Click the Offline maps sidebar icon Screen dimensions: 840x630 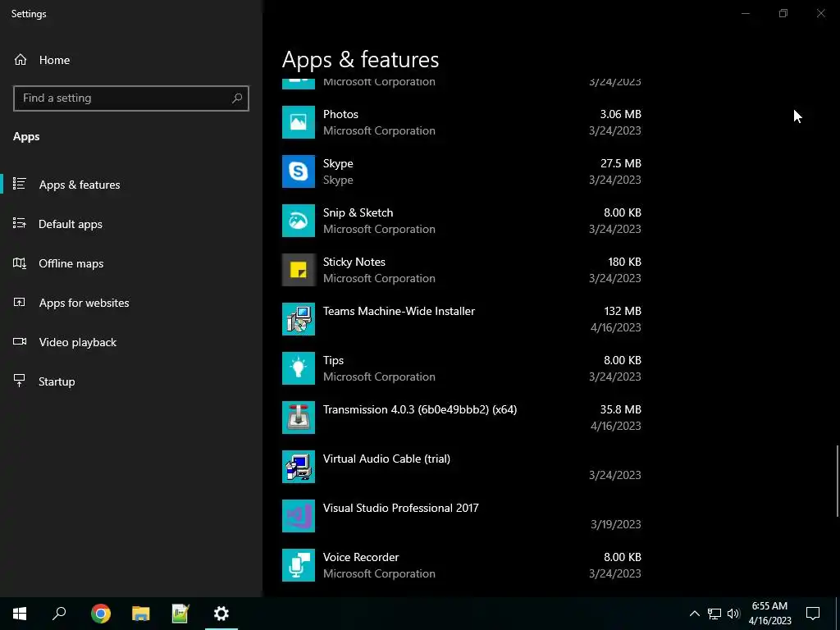(x=20, y=263)
